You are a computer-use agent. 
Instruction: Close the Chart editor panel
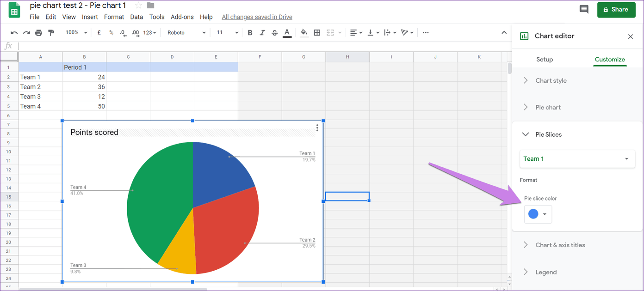pyautogui.click(x=630, y=36)
